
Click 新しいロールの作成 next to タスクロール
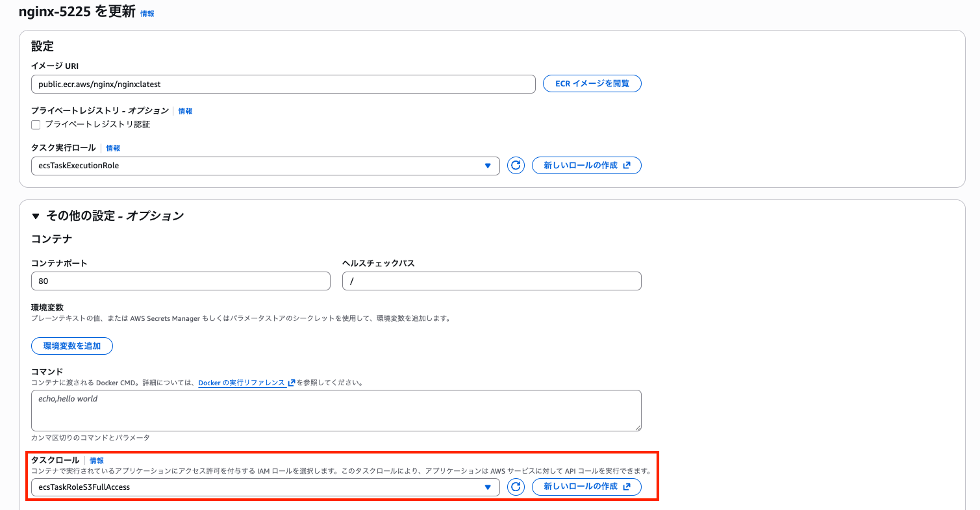(582, 487)
